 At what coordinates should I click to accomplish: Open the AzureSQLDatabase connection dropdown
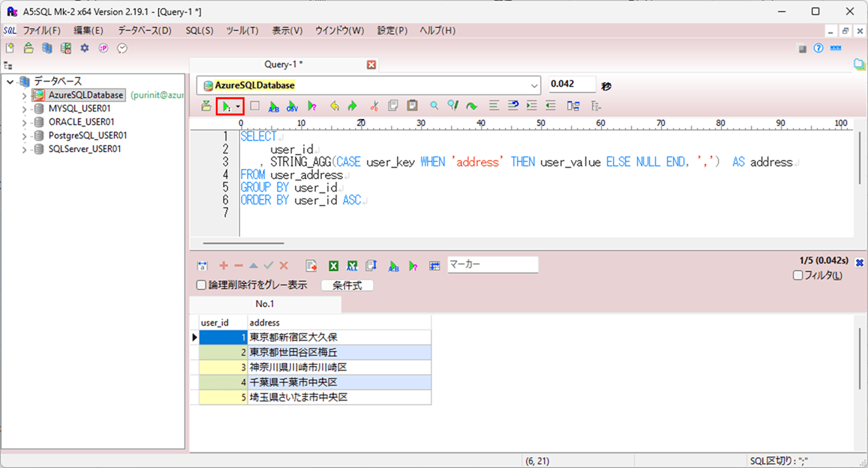pos(534,85)
